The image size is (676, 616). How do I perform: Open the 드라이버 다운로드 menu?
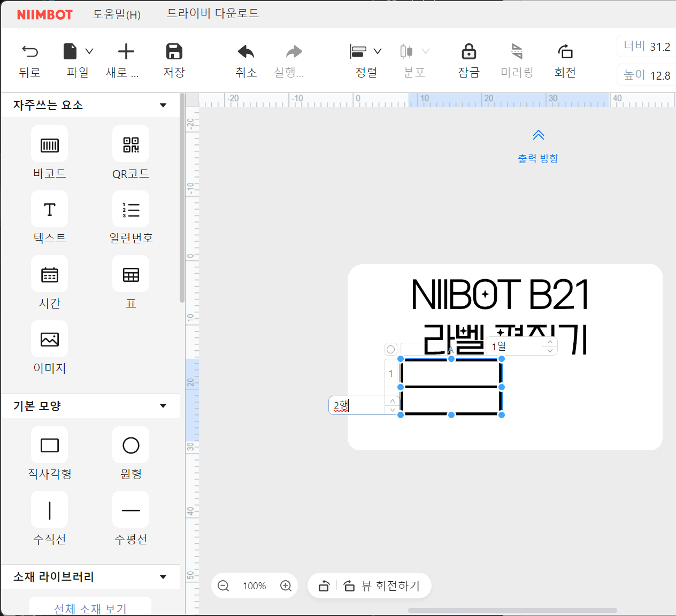213,13
